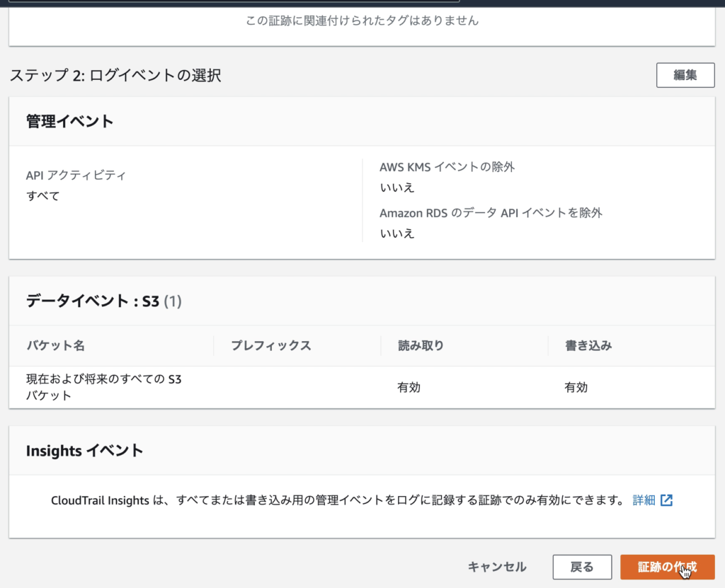This screenshot has width=725, height=588.
Task: Click the 編集 button for Step 2
Action: click(685, 75)
